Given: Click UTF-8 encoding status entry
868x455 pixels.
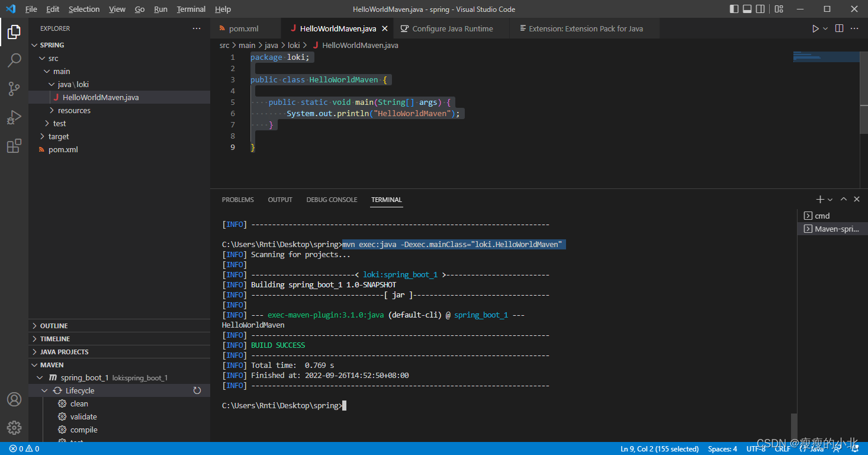Looking at the screenshot, I should pos(756,449).
